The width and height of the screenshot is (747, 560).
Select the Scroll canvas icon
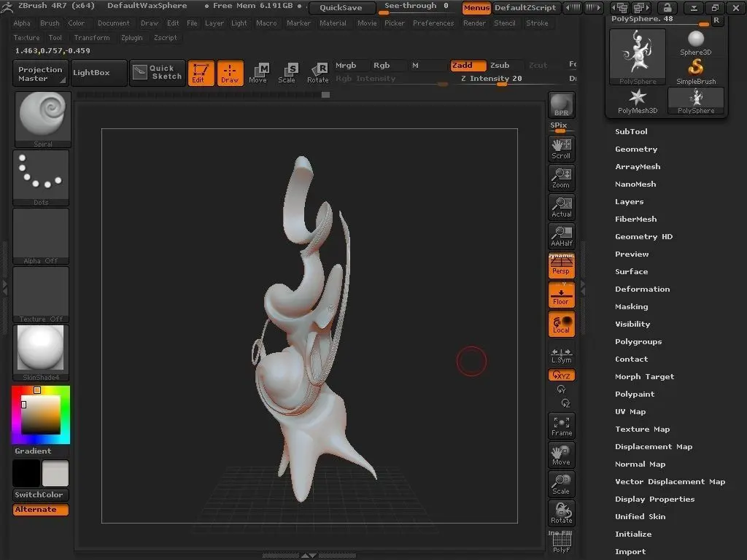click(561, 149)
